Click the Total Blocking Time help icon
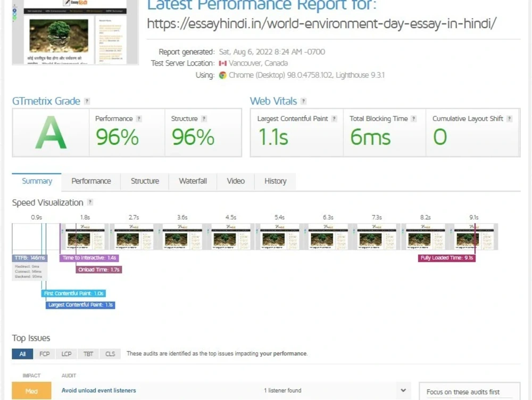This screenshot has height=400, width=532. point(413,119)
